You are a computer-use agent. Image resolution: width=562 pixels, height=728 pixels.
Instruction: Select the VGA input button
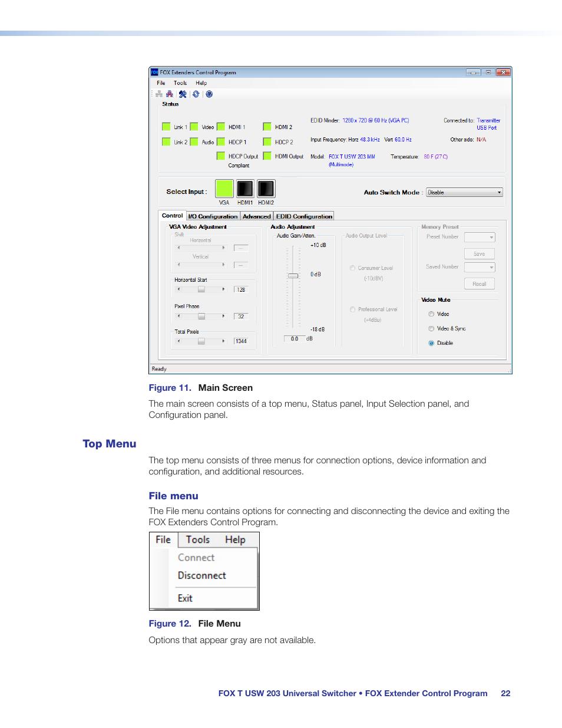[x=224, y=189]
